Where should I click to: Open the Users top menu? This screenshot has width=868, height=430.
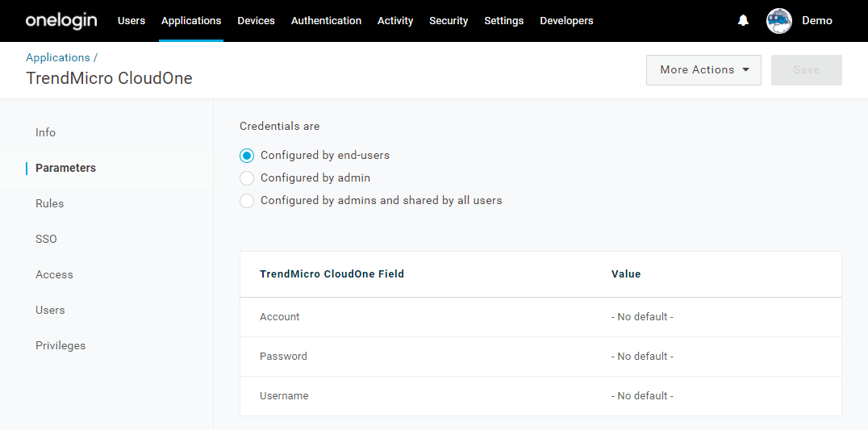[131, 21]
